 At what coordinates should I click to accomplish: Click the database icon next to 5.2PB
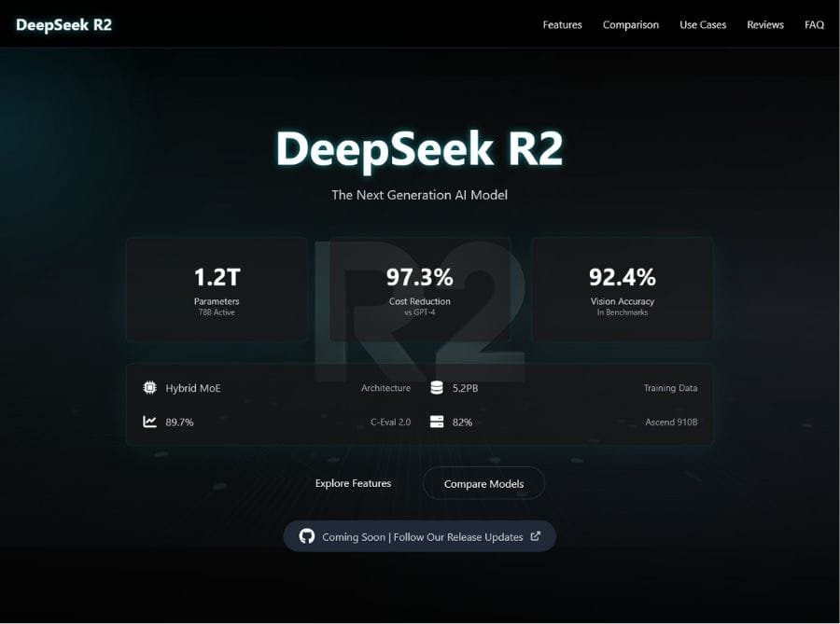(x=436, y=387)
